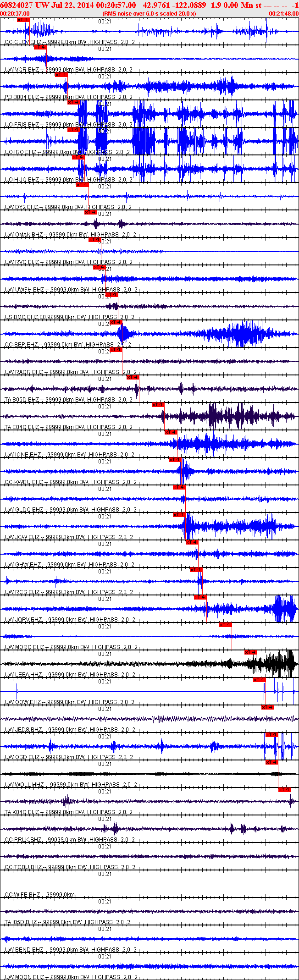Select the US BMO BHZ station label
This screenshot has height=980, width=299.
(x=69, y=317)
